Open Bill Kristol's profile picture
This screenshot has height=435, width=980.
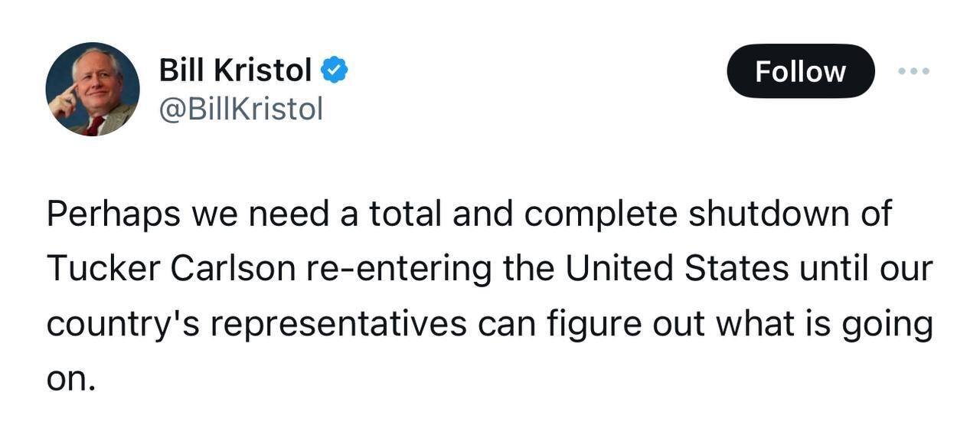93,90
